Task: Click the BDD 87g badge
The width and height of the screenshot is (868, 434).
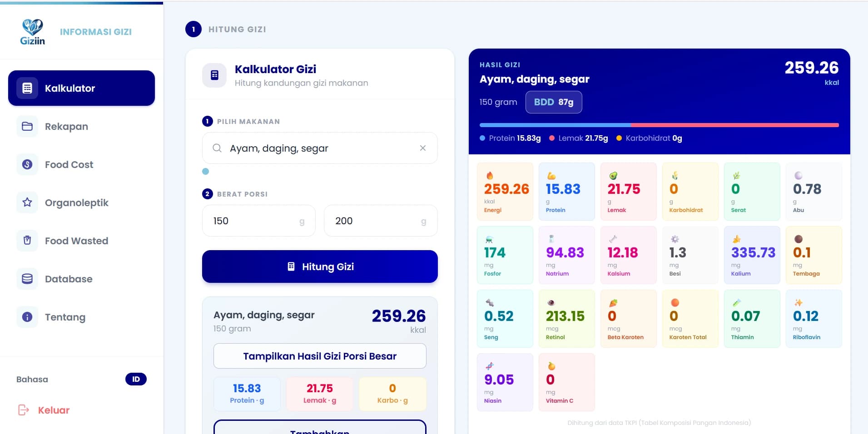Action: point(553,102)
